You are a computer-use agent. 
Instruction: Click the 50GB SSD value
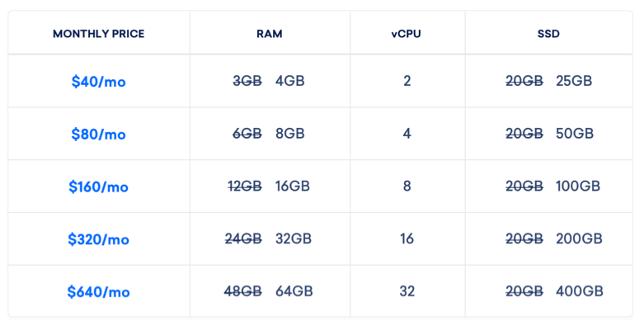point(575,134)
